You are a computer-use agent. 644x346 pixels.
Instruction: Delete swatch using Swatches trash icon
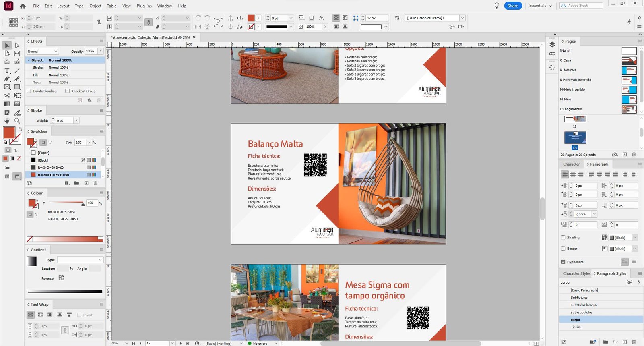95,183
